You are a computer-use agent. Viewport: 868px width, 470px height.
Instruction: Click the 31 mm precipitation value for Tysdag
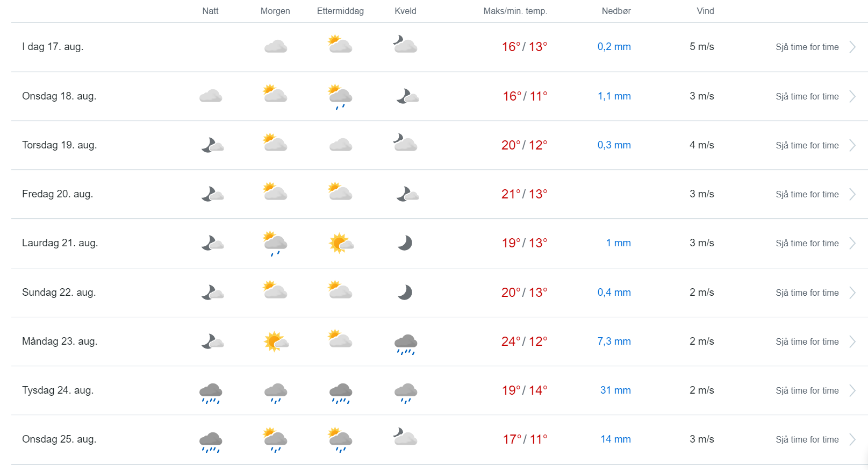coord(615,390)
